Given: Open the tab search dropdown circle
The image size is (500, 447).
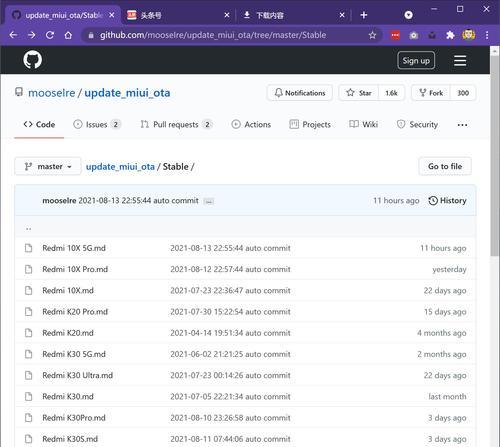Looking at the screenshot, I should [x=408, y=15].
